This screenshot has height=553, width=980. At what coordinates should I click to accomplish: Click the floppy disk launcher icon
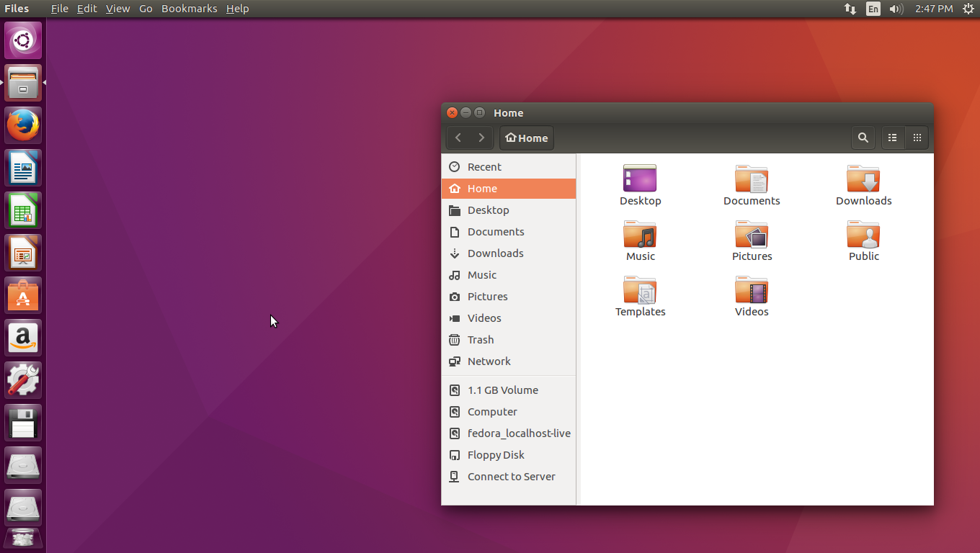23,423
